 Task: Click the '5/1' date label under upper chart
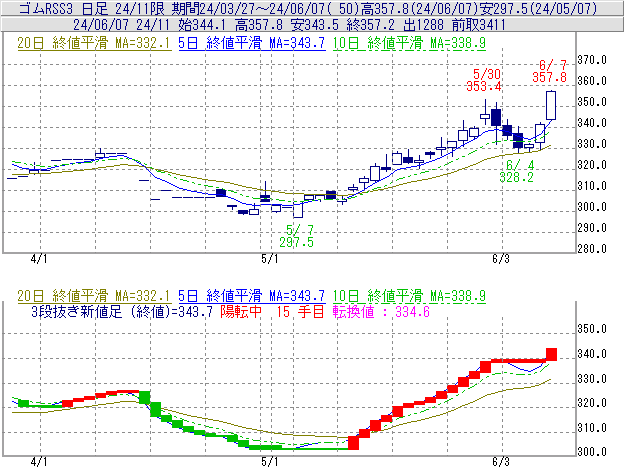[x=270, y=259]
